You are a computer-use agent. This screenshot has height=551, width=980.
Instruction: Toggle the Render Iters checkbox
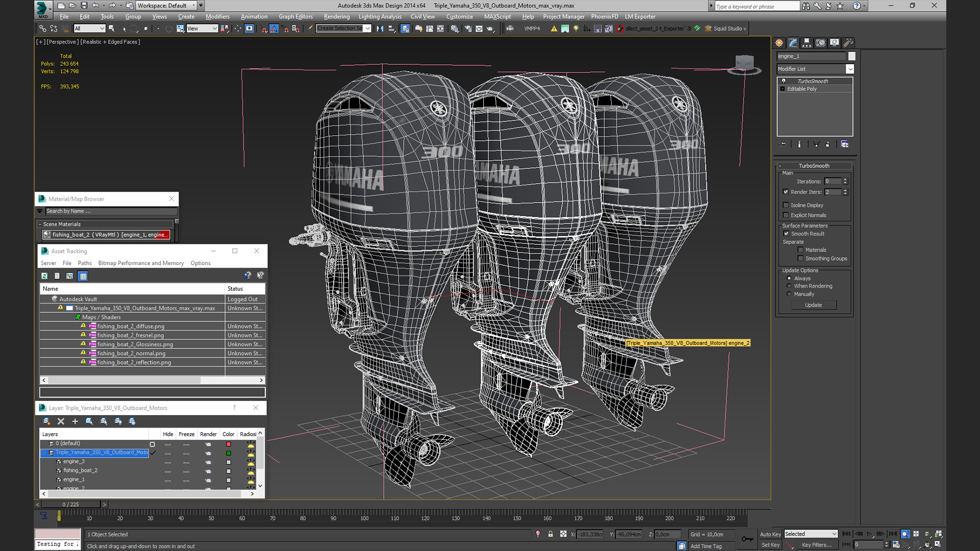pos(786,192)
